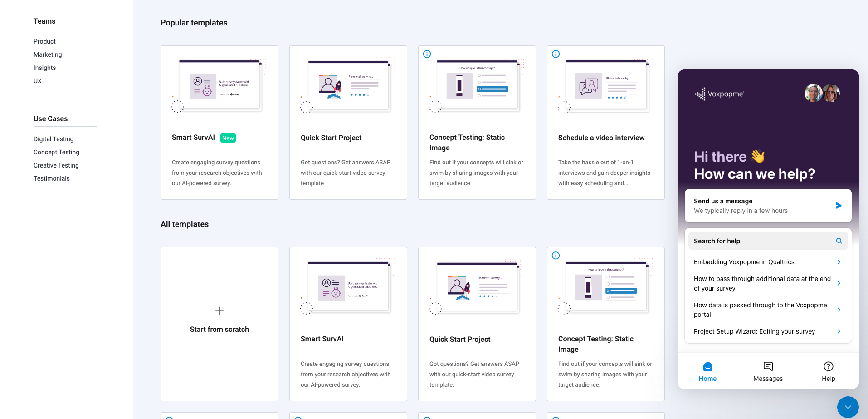Click the Home icon in chat widget
This screenshot has height=419, width=868.
[x=708, y=366]
